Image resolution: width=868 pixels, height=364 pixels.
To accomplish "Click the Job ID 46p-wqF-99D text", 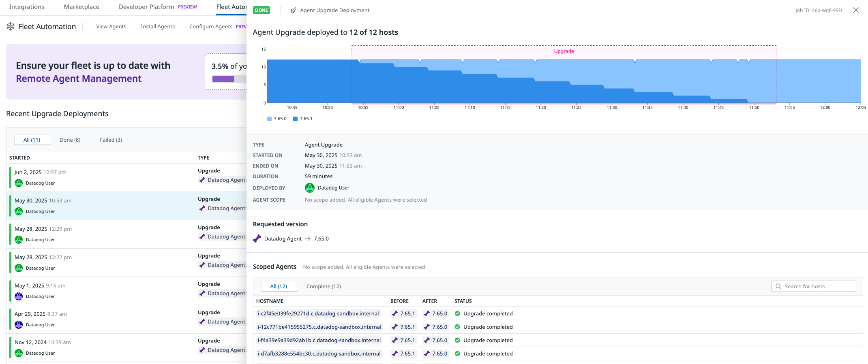I will [x=819, y=10].
